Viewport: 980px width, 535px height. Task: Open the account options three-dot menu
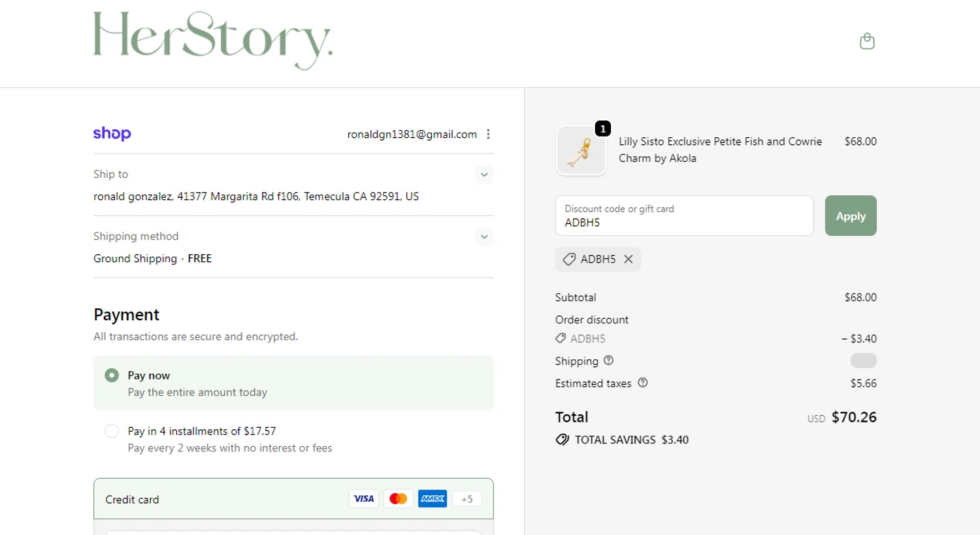[488, 134]
